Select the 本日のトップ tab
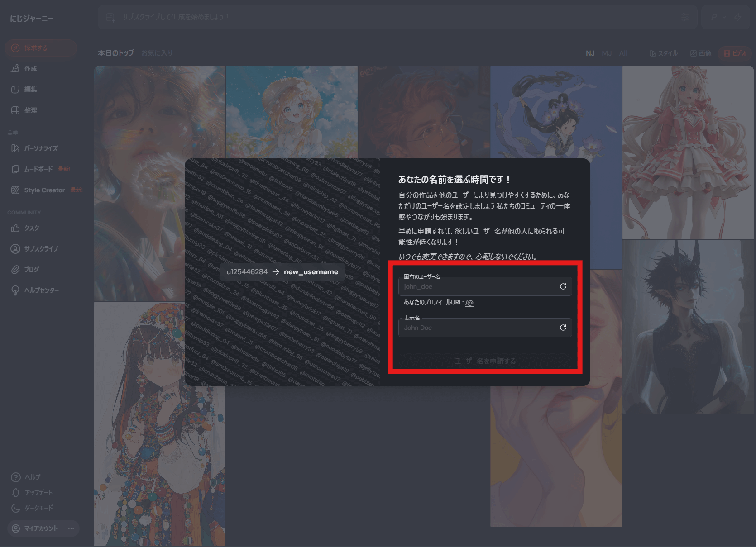Image resolution: width=756 pixels, height=547 pixels. (x=116, y=53)
